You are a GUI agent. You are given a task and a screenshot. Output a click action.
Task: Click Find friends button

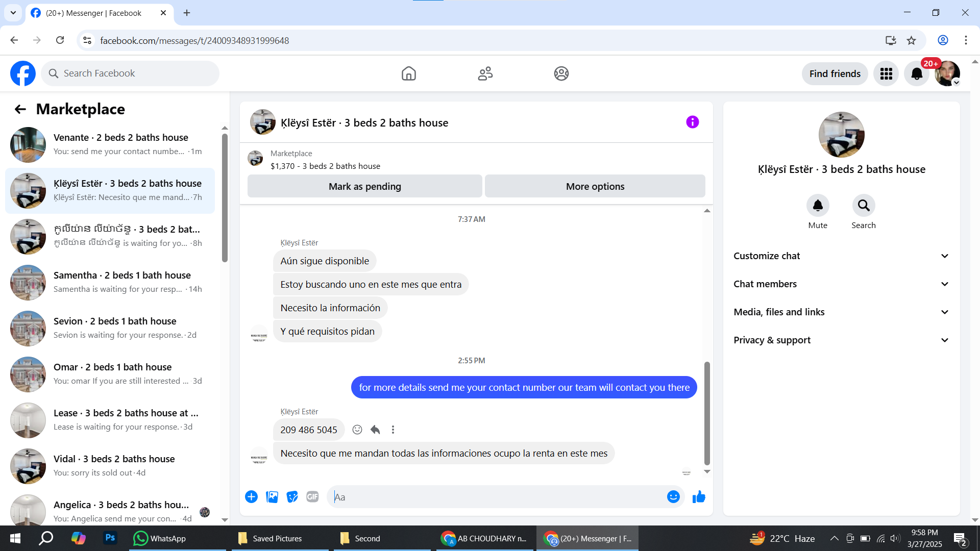(x=835, y=73)
